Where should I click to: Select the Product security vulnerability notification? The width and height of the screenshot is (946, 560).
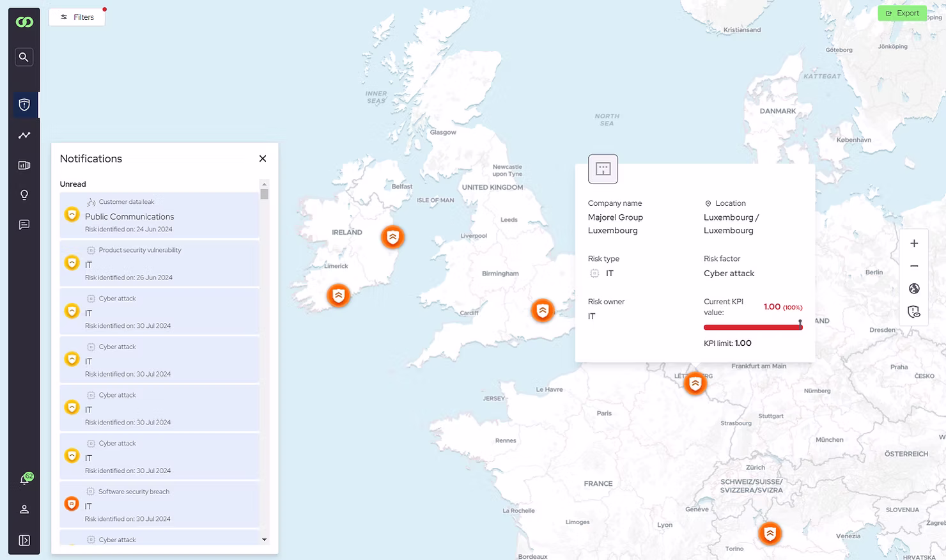click(x=159, y=263)
